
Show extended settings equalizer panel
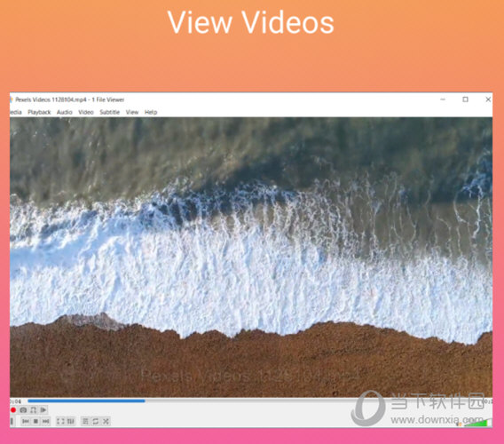click(x=71, y=421)
